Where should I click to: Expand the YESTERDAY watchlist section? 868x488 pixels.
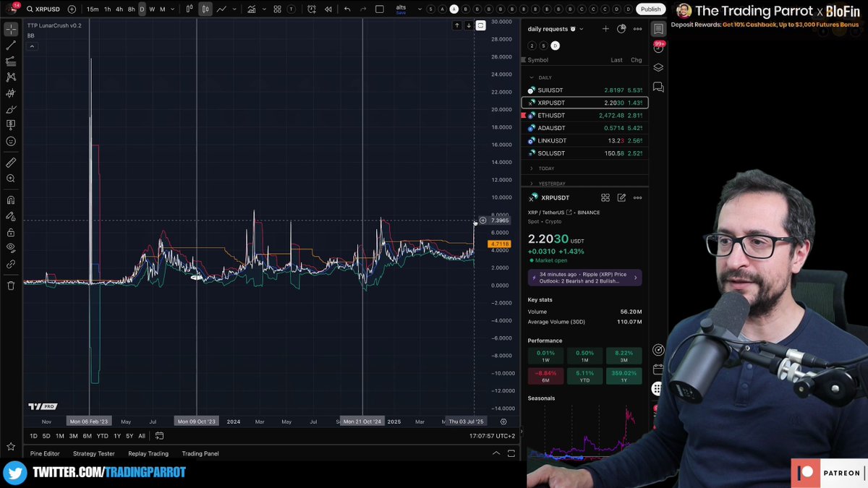click(x=532, y=184)
